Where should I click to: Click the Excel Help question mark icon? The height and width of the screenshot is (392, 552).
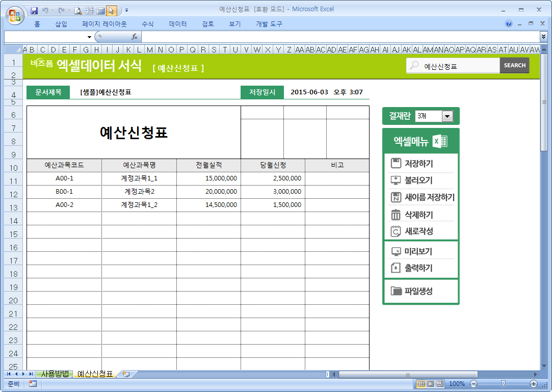point(509,24)
